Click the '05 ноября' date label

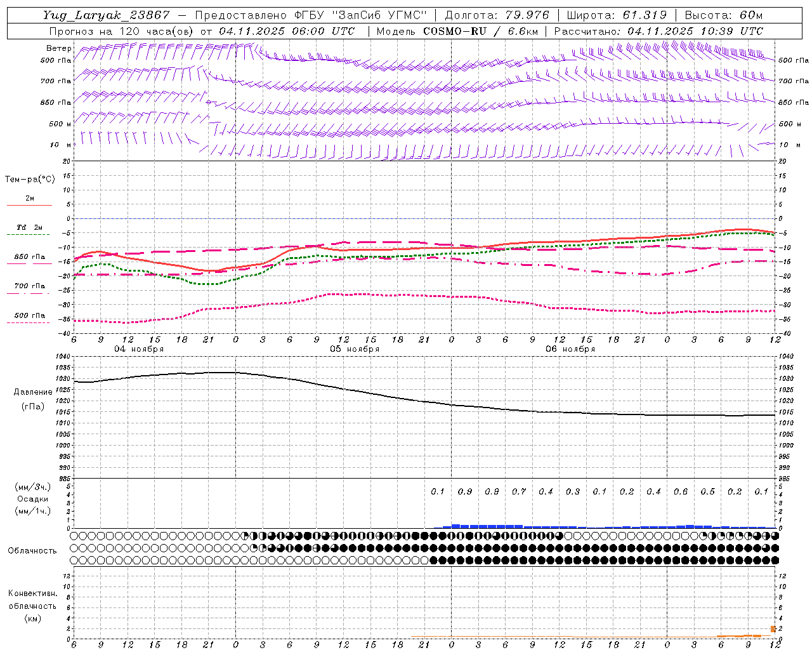click(x=355, y=349)
